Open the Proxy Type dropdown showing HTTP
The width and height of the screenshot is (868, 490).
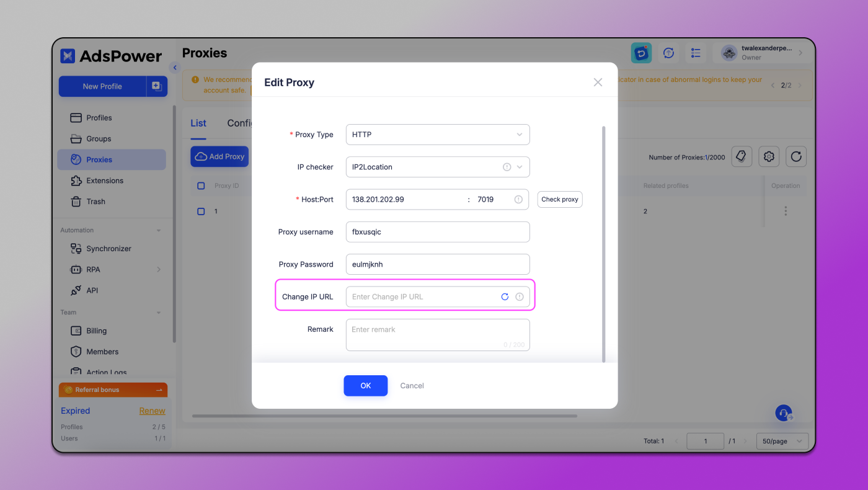(437, 135)
